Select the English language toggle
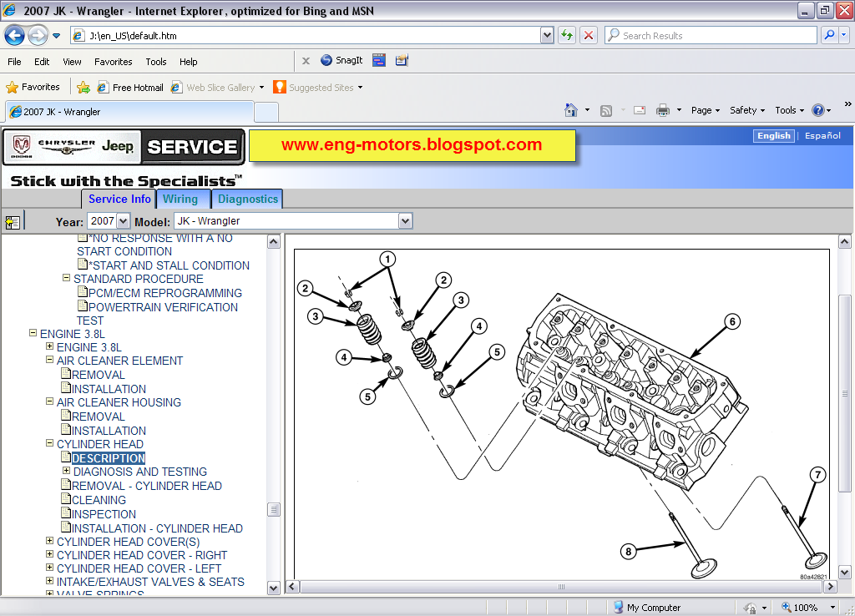Screen dimensions: 855x616 click(773, 135)
